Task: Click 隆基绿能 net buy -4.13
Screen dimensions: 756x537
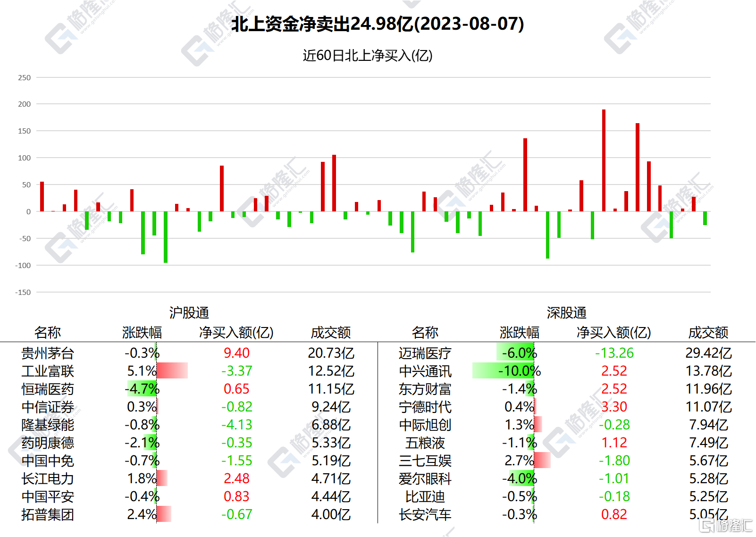Action: 236,425
